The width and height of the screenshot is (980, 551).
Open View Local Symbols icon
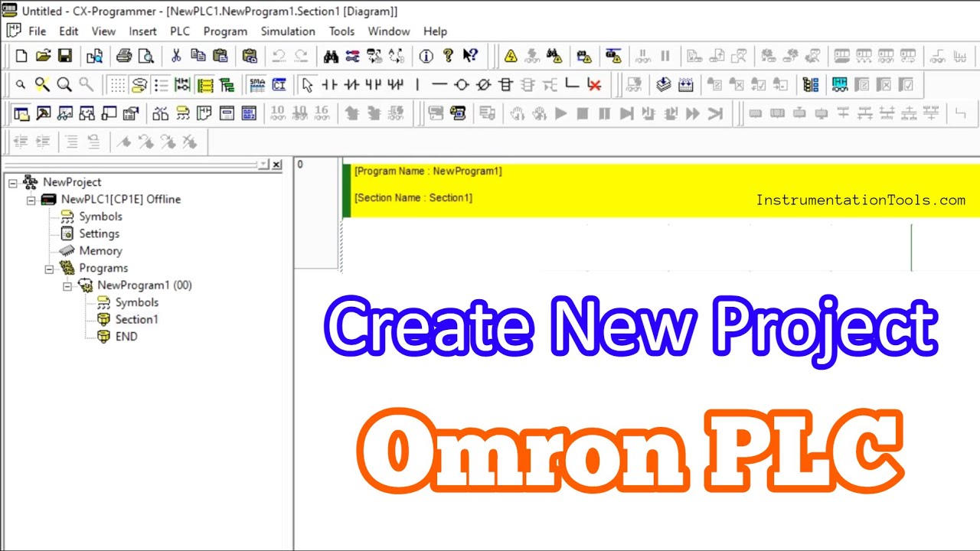click(182, 114)
